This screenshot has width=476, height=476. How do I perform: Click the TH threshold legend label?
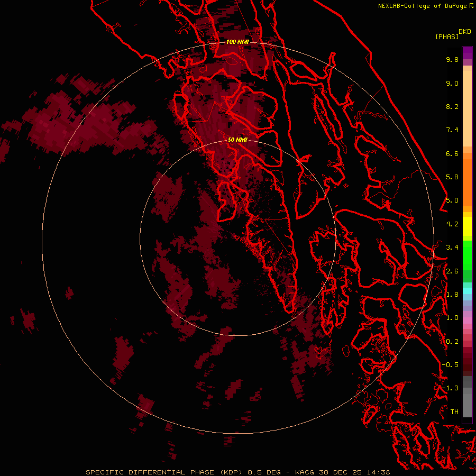454,412
